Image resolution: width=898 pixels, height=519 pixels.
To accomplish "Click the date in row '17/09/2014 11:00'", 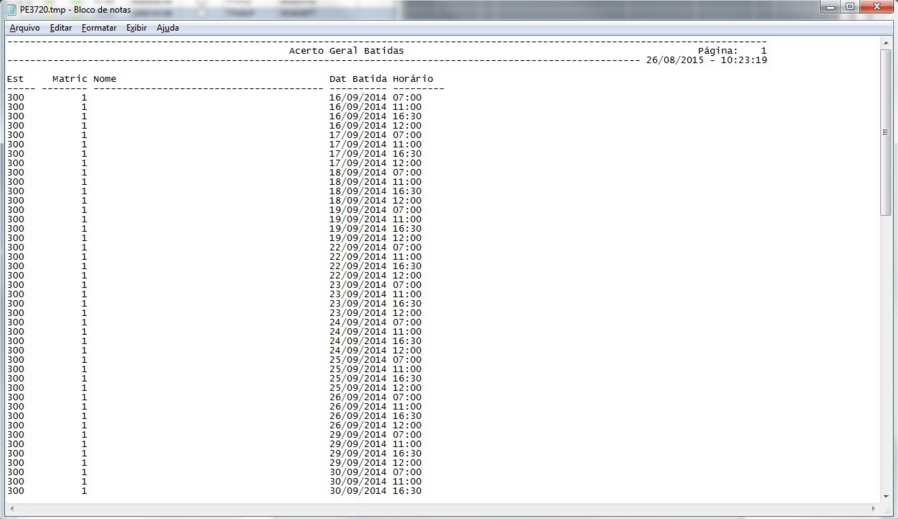I will (358, 144).
